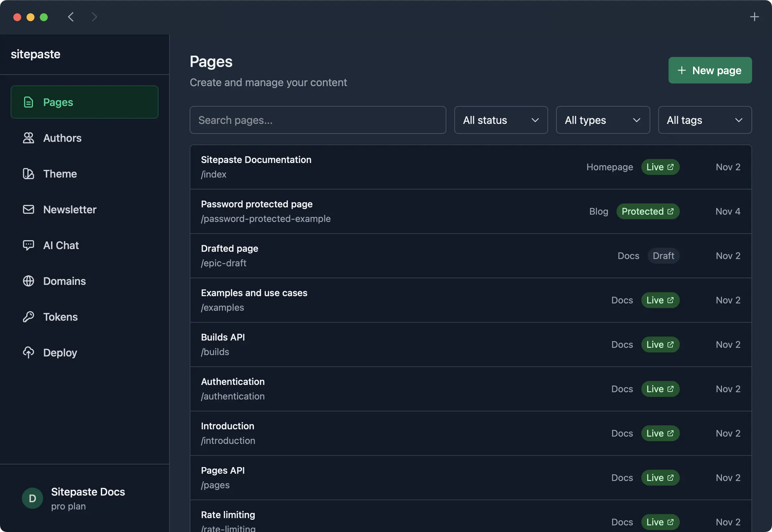Click the search pages input field
Screen dimensions: 772x532
(318, 120)
